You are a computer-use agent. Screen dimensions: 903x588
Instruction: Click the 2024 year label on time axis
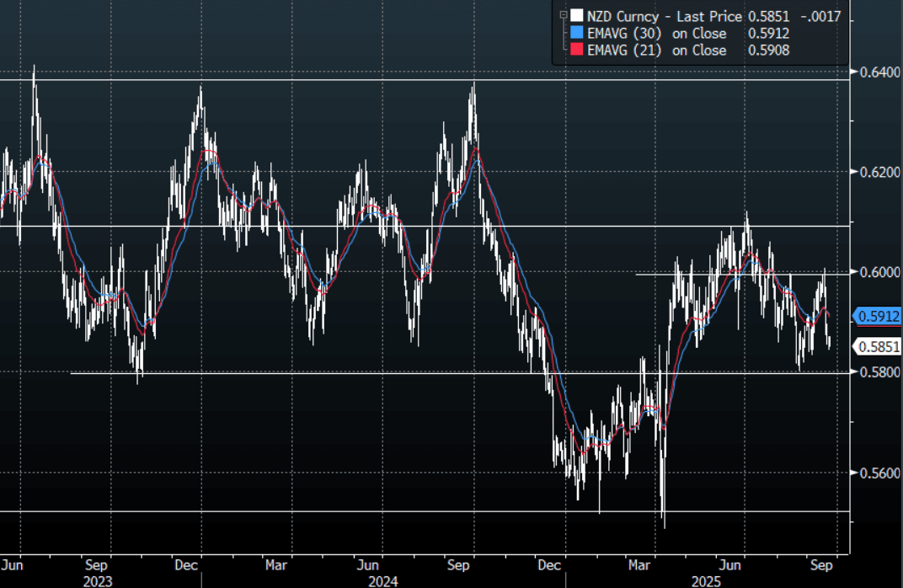[x=382, y=580]
